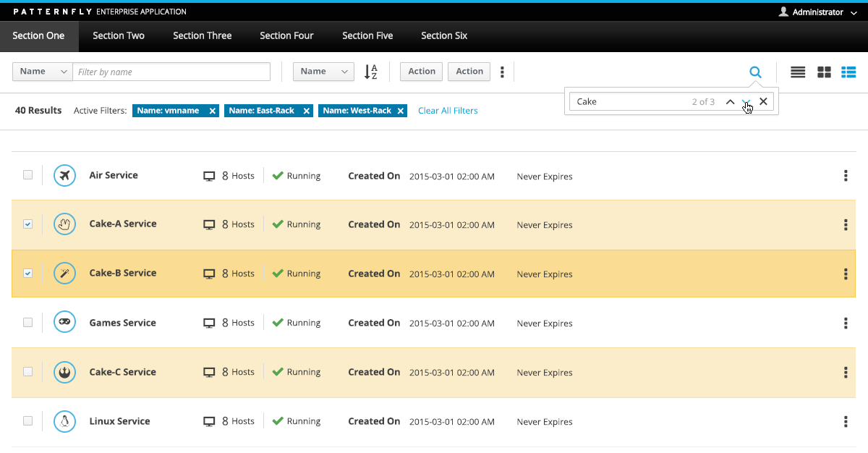Go to previous search match arrow
The image size is (868, 453).
coord(730,101)
